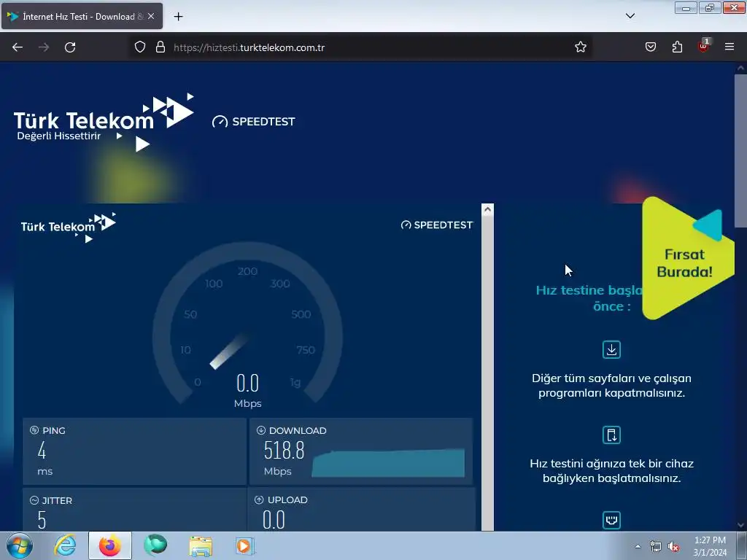Image resolution: width=747 pixels, height=560 pixels.
Task: Click the download tip icon
Action: 612,349
